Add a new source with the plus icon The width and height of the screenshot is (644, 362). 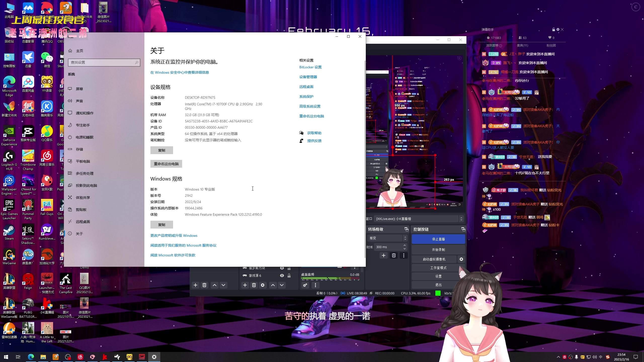click(245, 285)
